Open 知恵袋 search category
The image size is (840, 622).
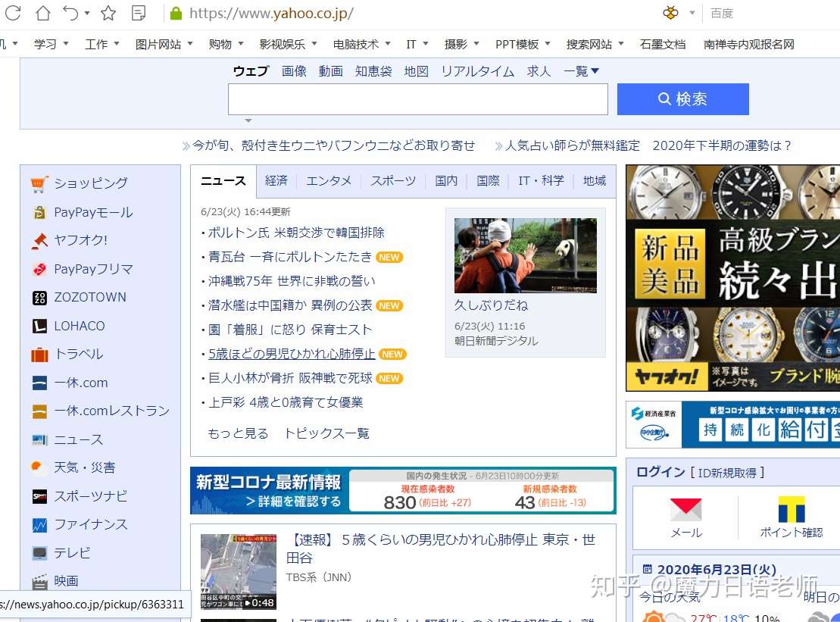click(373, 71)
